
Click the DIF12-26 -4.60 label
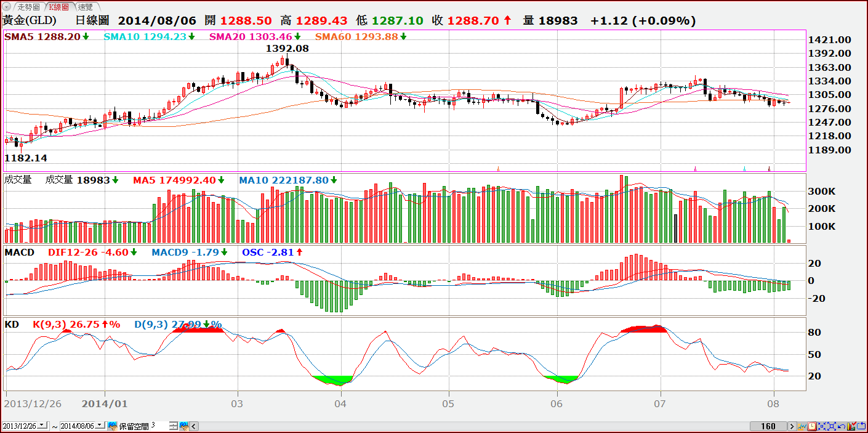tap(88, 252)
